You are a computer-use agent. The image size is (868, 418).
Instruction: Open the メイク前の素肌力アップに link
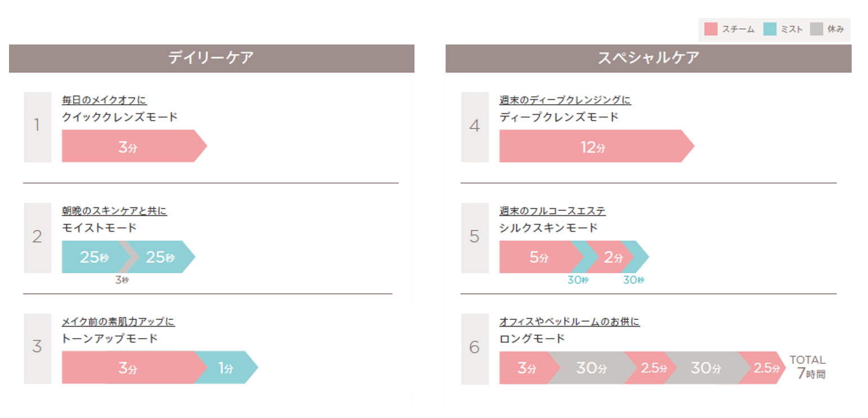tap(118, 322)
